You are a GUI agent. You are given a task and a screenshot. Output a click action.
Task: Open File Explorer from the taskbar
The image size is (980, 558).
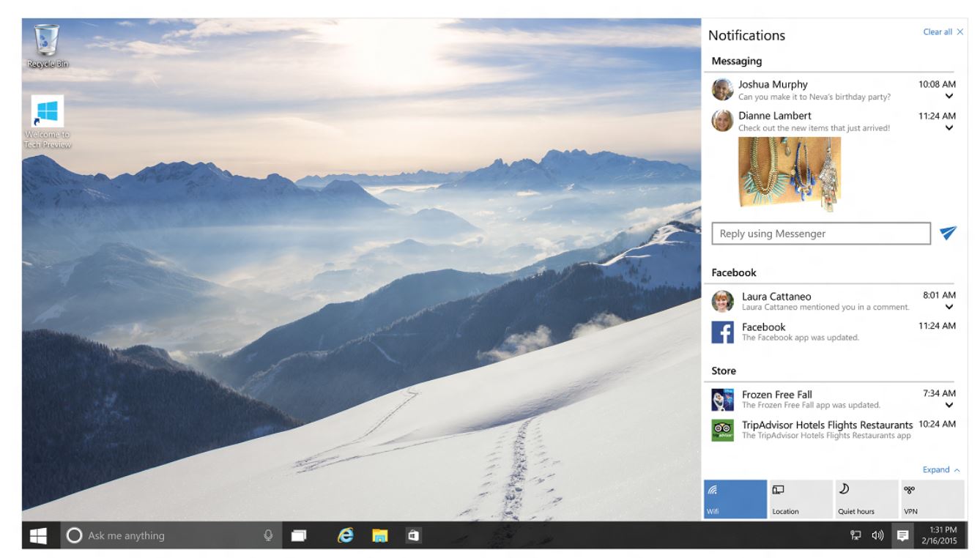click(x=379, y=536)
